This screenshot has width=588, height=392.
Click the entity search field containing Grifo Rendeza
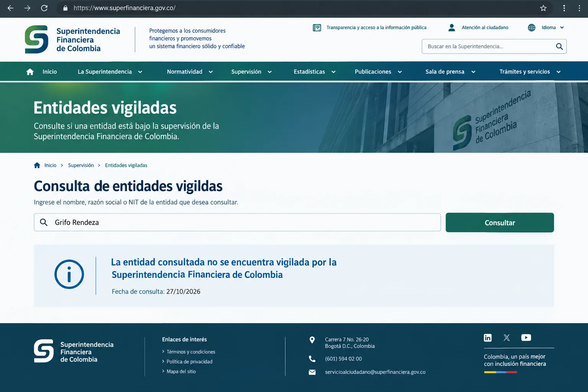coord(237,222)
